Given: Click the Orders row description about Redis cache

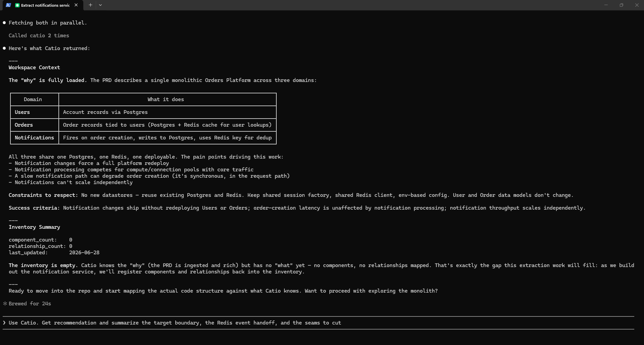Looking at the screenshot, I should click(167, 125).
